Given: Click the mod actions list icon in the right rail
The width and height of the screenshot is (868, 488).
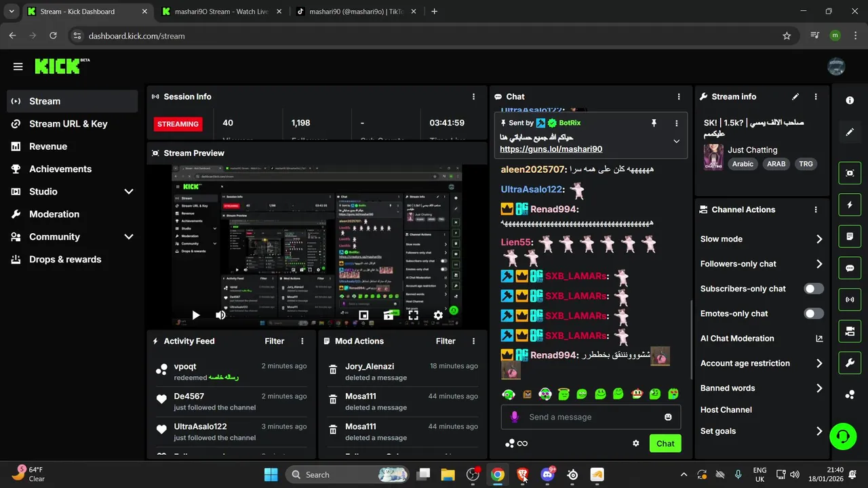Looking at the screenshot, I should (850, 237).
